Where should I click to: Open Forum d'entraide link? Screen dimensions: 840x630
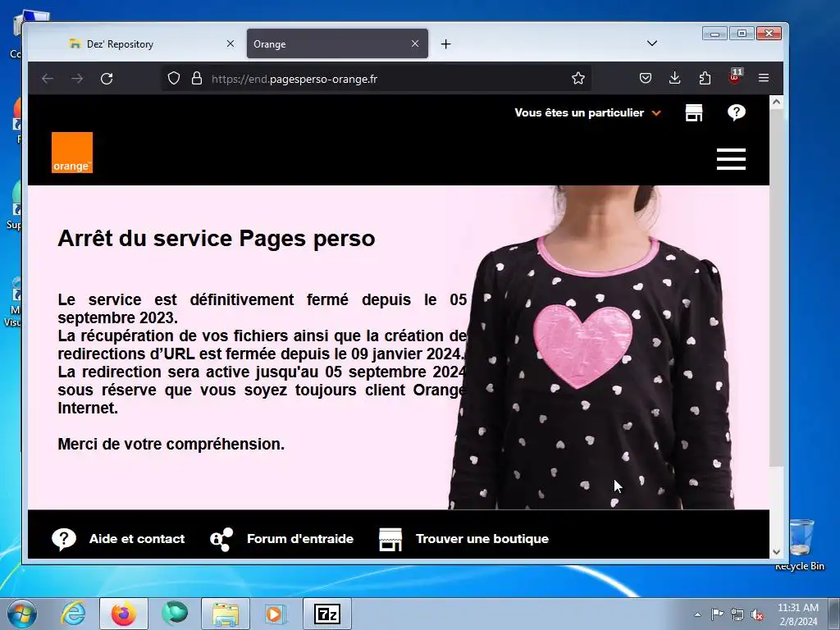(300, 539)
